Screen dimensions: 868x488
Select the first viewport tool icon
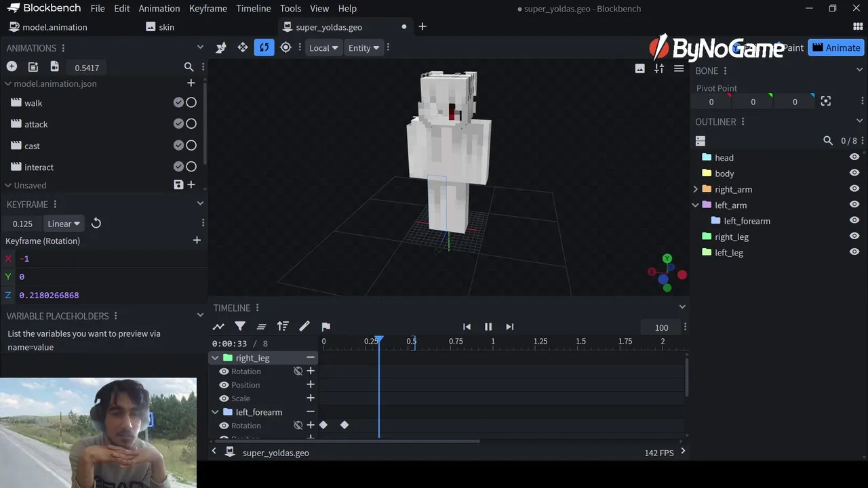(220, 47)
